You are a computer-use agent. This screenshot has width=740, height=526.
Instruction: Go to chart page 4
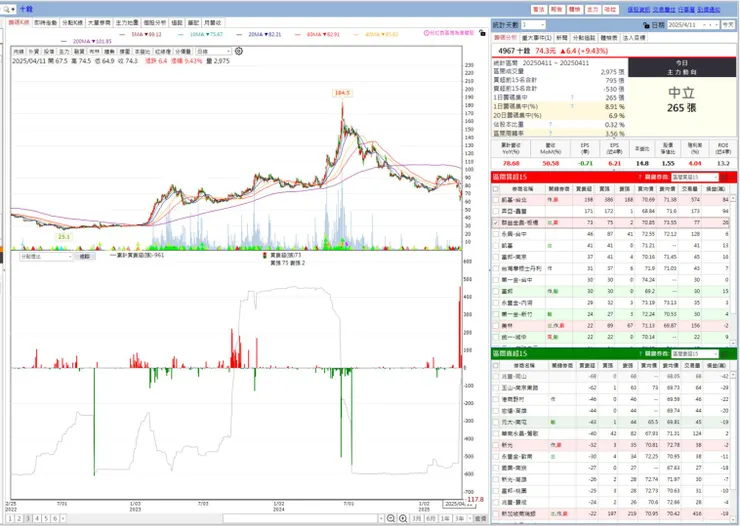(x=37, y=518)
